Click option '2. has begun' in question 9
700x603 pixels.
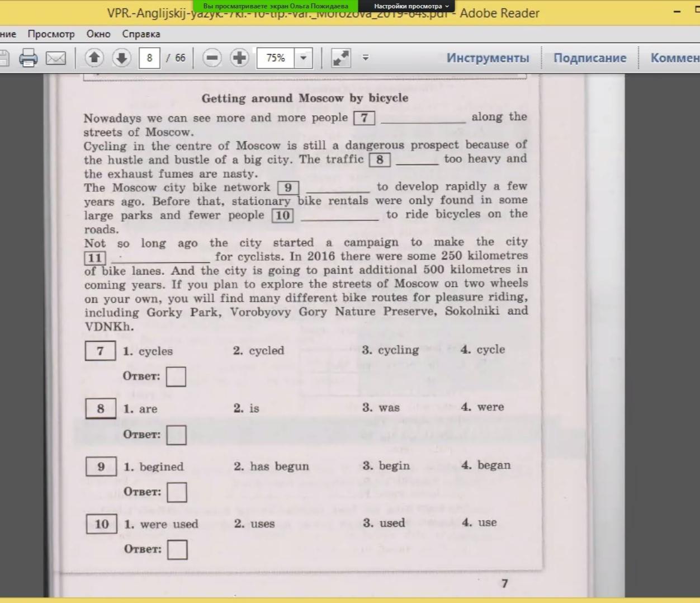(272, 466)
